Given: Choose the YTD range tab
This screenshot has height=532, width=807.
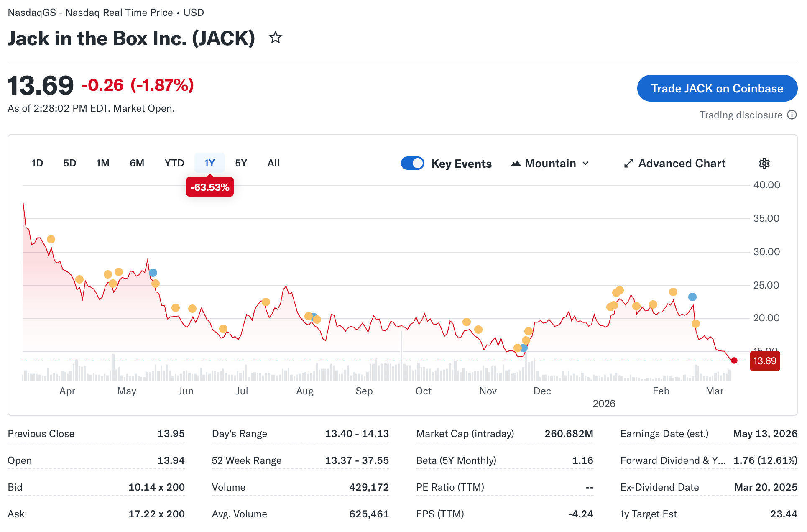Looking at the screenshot, I should [174, 163].
